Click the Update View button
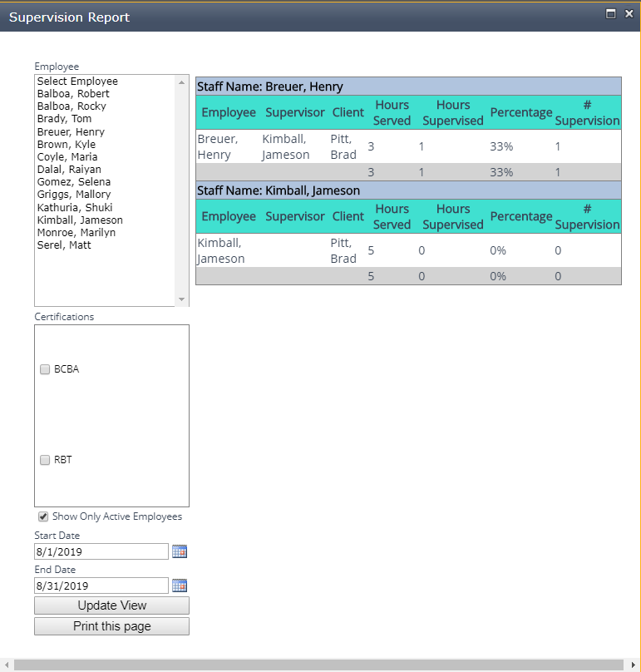The image size is (641, 672). 112,605
